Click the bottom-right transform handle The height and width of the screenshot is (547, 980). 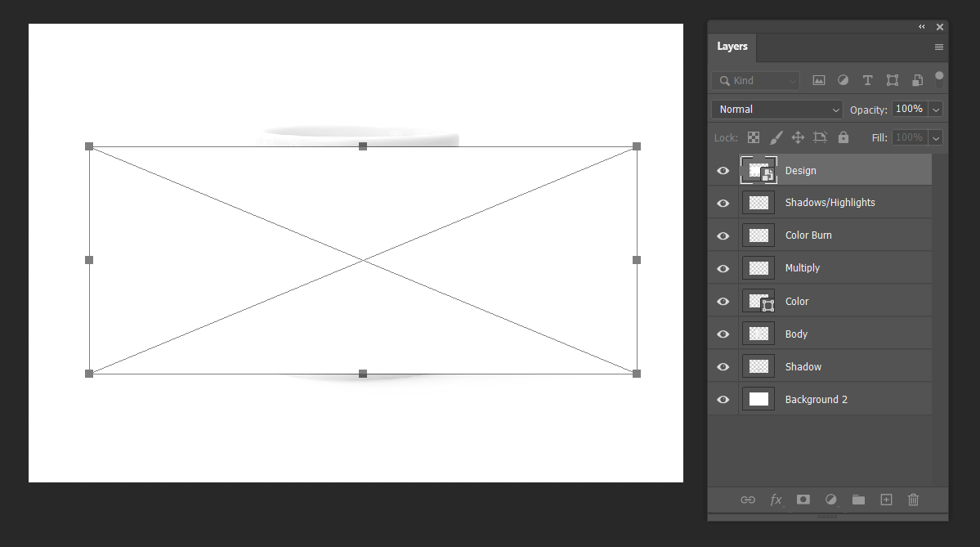[636, 374]
